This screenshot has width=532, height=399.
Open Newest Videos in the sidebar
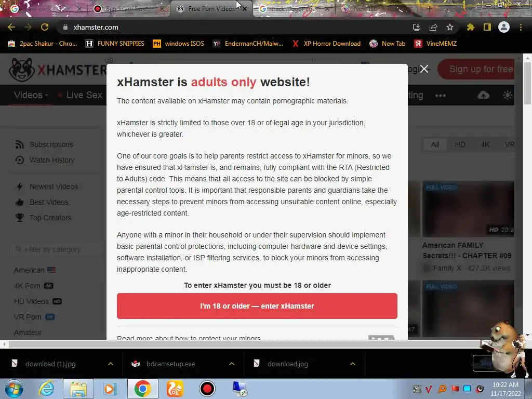click(x=47, y=187)
